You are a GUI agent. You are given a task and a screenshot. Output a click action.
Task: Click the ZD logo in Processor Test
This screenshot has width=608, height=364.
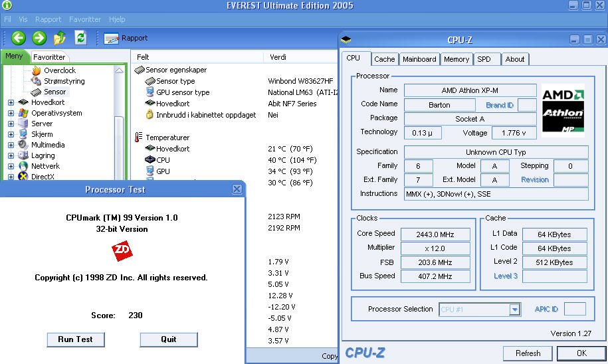(122, 251)
